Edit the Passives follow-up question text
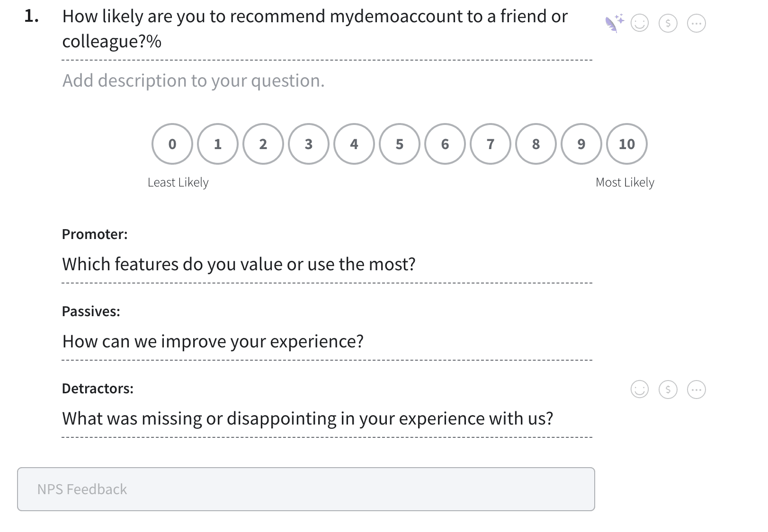Image resolution: width=768 pixels, height=532 pixels. coord(213,341)
